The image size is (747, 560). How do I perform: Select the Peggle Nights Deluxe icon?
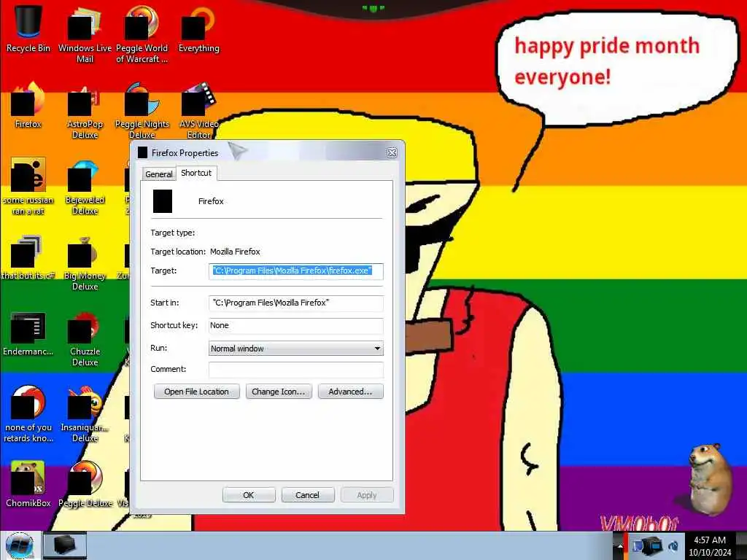(142, 111)
